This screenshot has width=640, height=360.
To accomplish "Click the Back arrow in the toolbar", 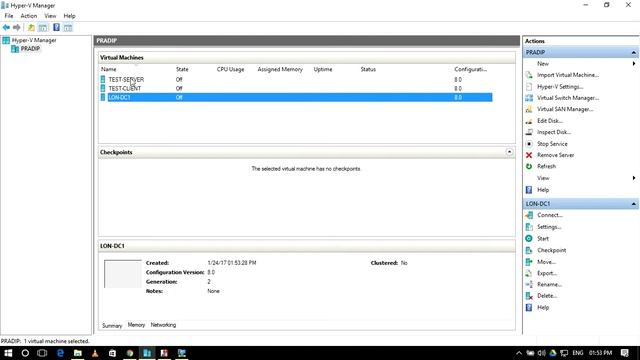I will tap(6, 27).
